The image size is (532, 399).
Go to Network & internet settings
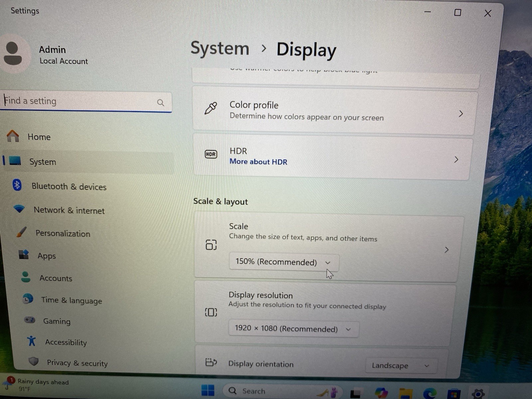pos(69,210)
